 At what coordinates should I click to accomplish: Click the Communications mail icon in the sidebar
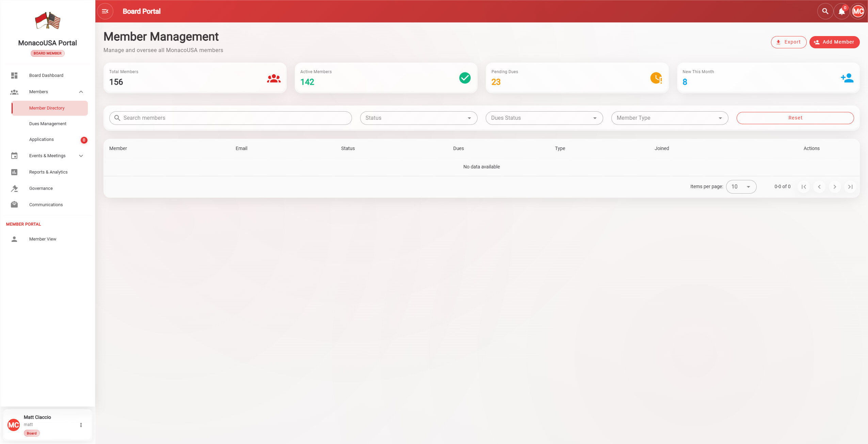14,204
